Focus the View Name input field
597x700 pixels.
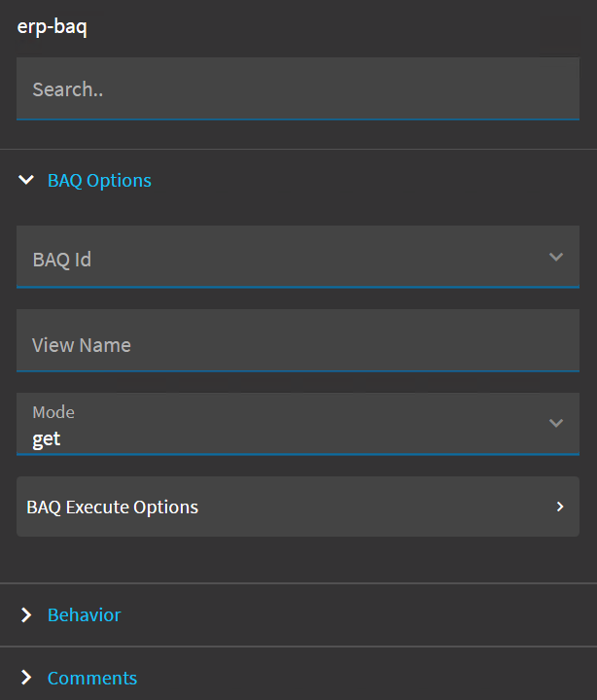click(298, 340)
